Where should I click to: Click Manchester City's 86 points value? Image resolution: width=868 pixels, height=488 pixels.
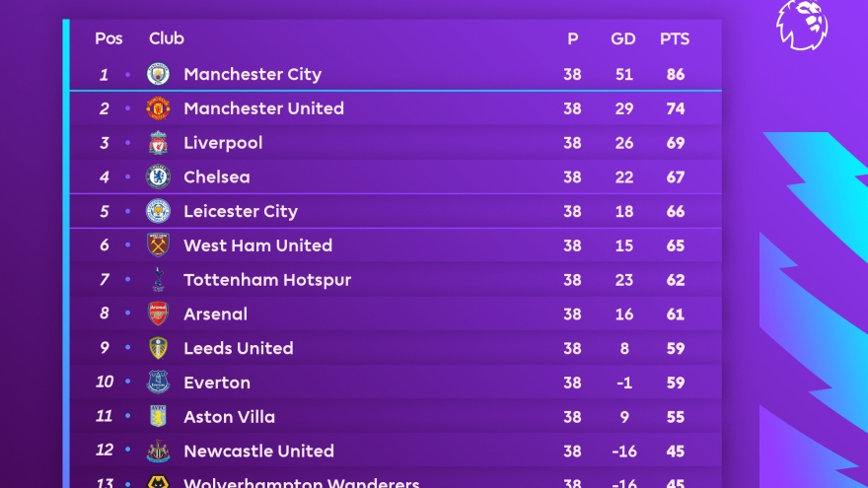675,74
